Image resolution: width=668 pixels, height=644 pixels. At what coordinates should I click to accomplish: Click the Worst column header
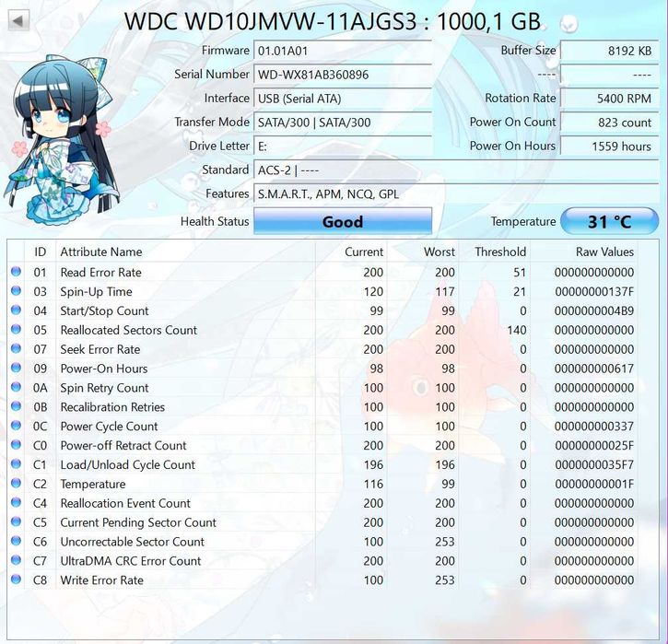[422, 252]
